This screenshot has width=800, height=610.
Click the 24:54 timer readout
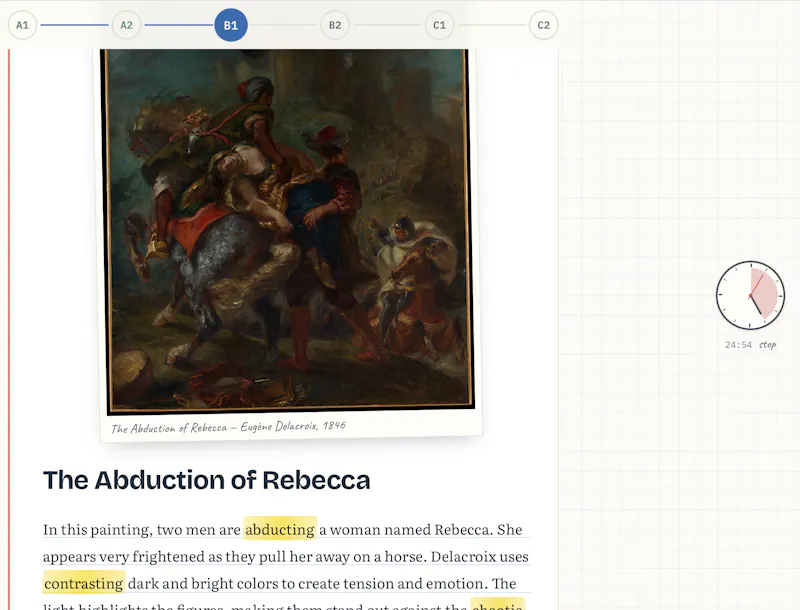[x=738, y=345]
